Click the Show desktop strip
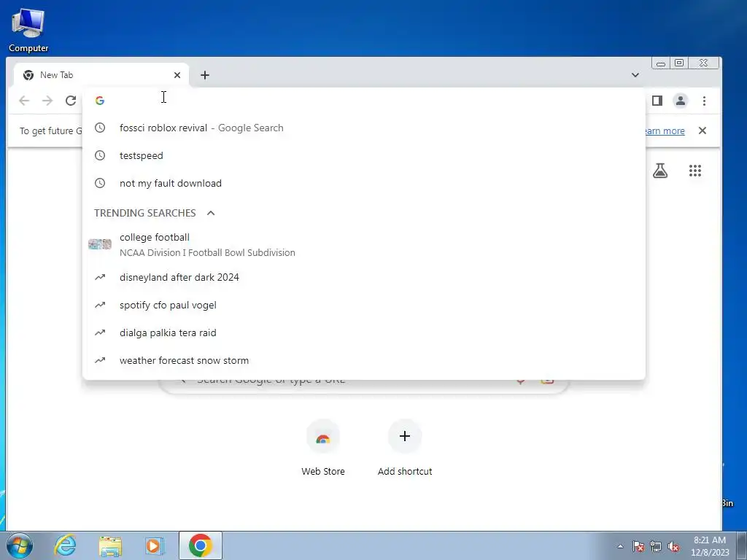This screenshot has height=560, width=747. [x=742, y=545]
